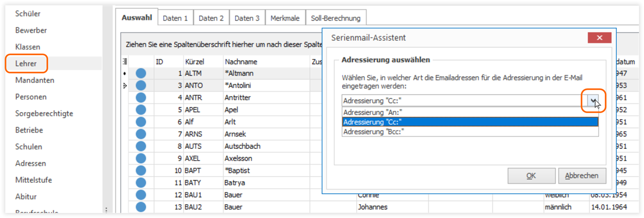644x218 pixels.
Task: Click the blue circle icon in Apel row
Action: coord(140,110)
